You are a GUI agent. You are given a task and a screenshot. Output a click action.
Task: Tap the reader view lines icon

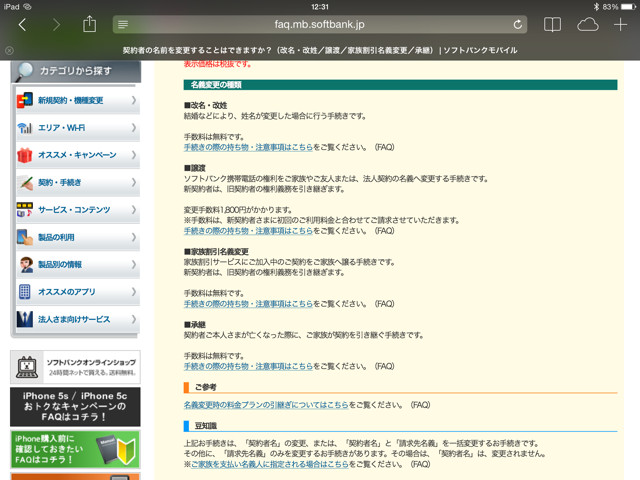point(123,24)
